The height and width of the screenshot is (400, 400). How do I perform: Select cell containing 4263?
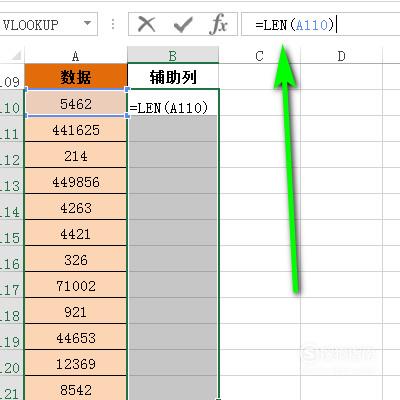coord(76,207)
